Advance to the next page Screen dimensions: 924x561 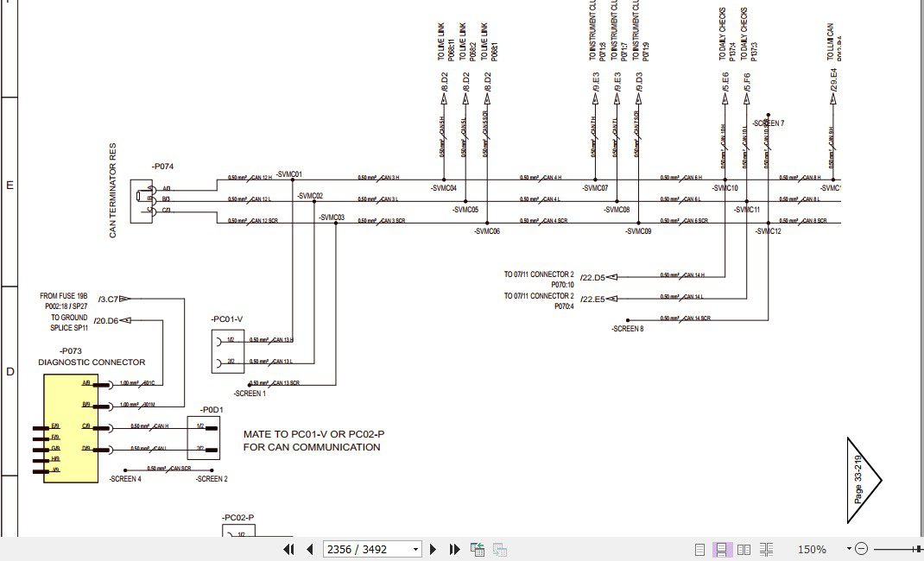[x=433, y=549]
